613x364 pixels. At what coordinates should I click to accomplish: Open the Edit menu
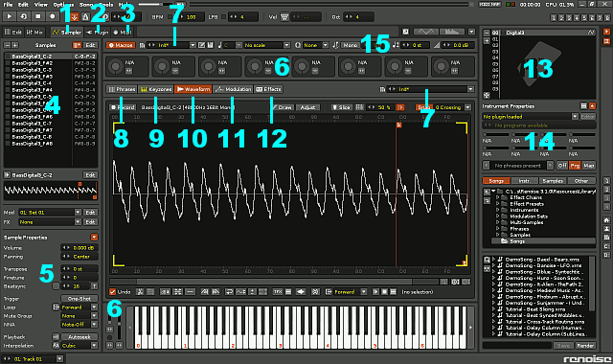click(23, 4)
